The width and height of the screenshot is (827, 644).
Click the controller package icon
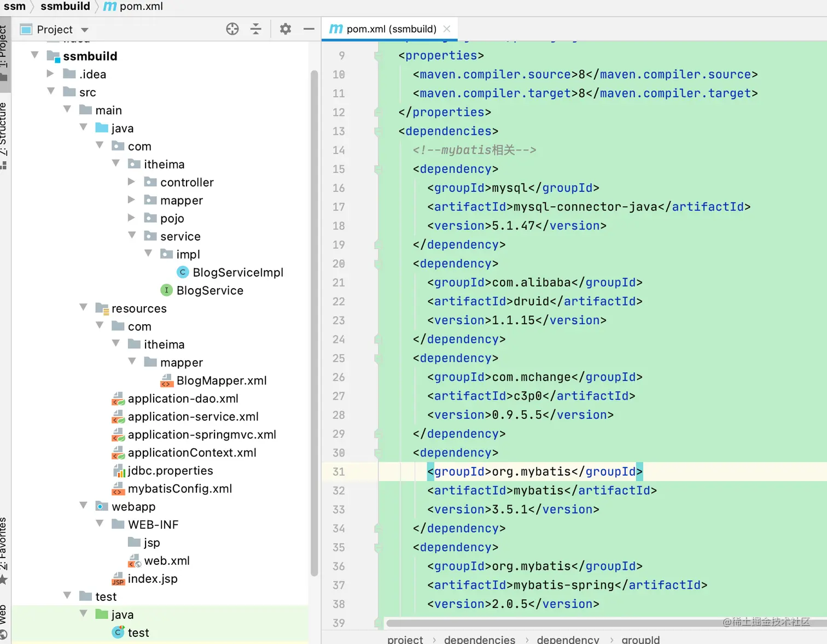click(x=150, y=182)
